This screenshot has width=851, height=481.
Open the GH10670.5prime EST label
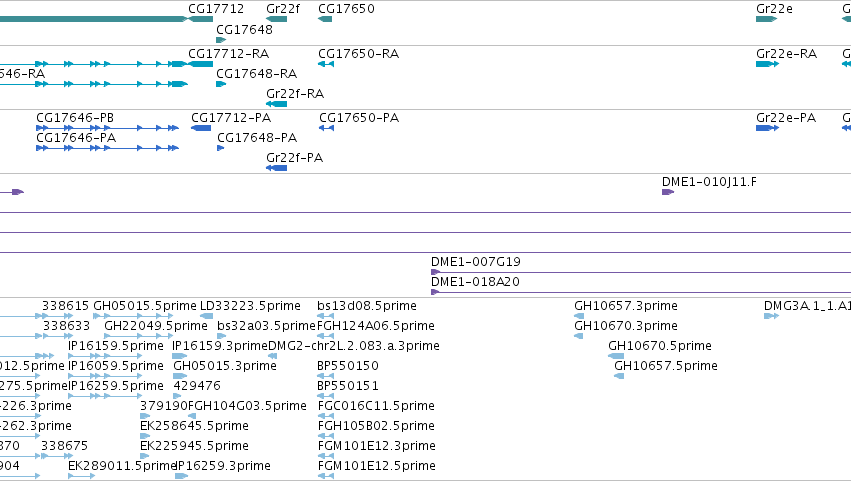pos(660,346)
